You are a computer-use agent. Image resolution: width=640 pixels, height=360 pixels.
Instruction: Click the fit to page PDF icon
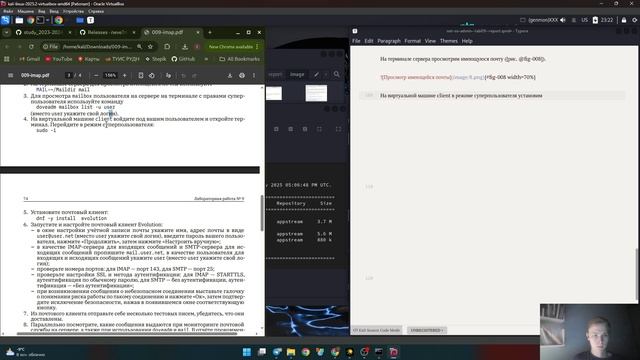(140, 75)
